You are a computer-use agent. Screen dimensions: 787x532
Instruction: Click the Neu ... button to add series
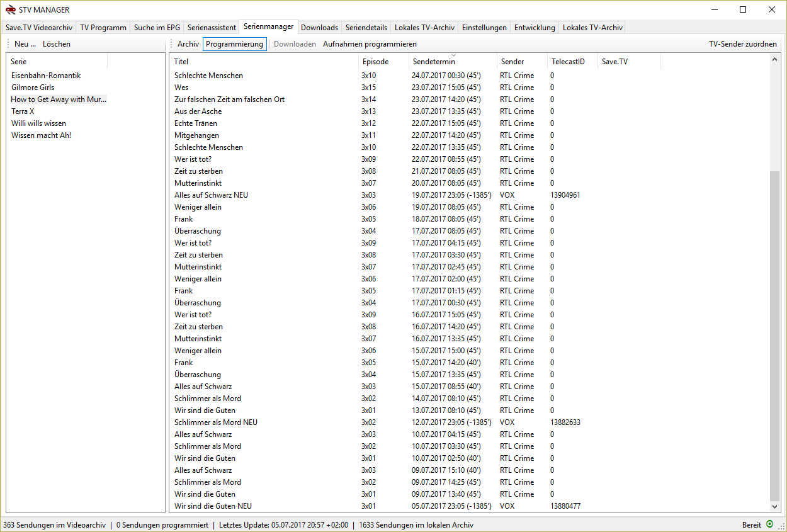(25, 44)
